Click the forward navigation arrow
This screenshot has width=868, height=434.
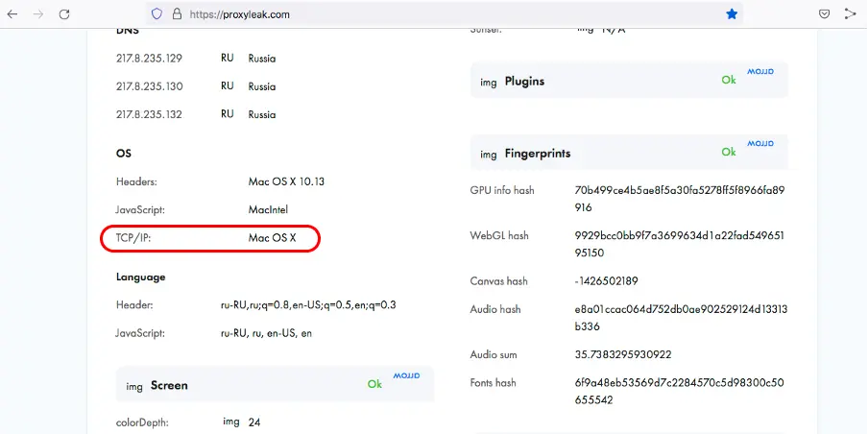[38, 14]
